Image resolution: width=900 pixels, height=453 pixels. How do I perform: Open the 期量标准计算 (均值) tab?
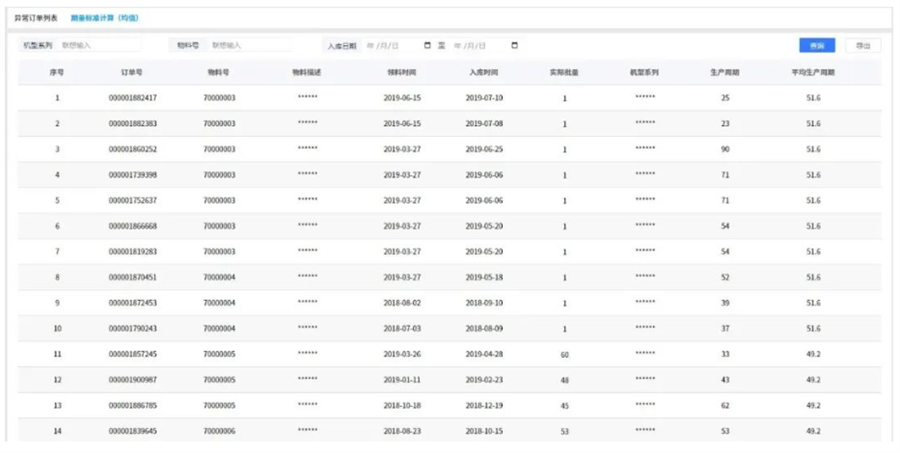point(105,18)
